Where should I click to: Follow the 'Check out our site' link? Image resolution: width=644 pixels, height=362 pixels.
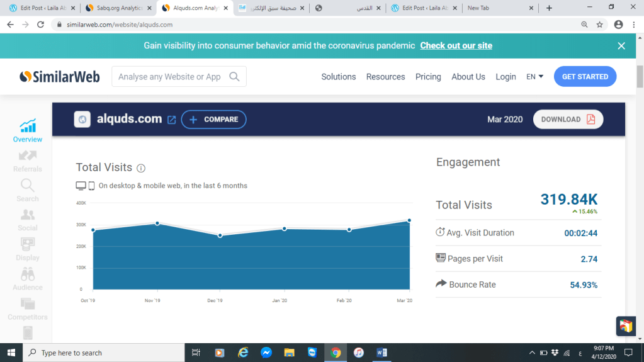456,46
